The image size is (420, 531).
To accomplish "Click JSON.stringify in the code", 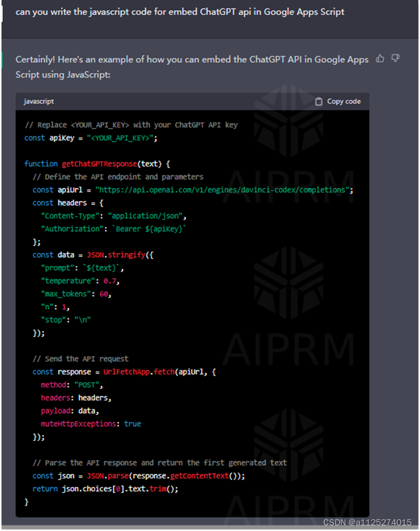I will coord(116,255).
